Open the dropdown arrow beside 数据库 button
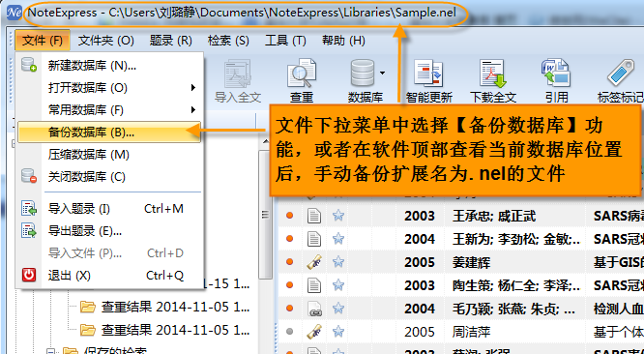 click(x=382, y=74)
